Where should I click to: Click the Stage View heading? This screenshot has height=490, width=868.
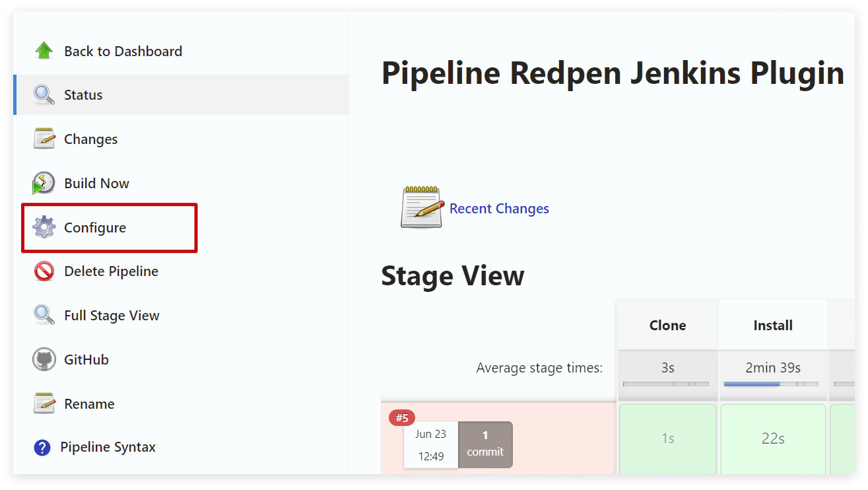[453, 276]
